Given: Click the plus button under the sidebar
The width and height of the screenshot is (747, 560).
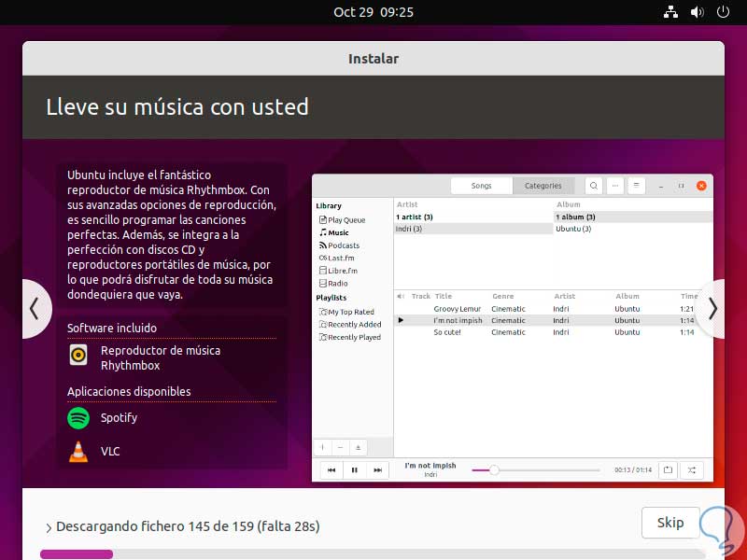Looking at the screenshot, I should 322,448.
